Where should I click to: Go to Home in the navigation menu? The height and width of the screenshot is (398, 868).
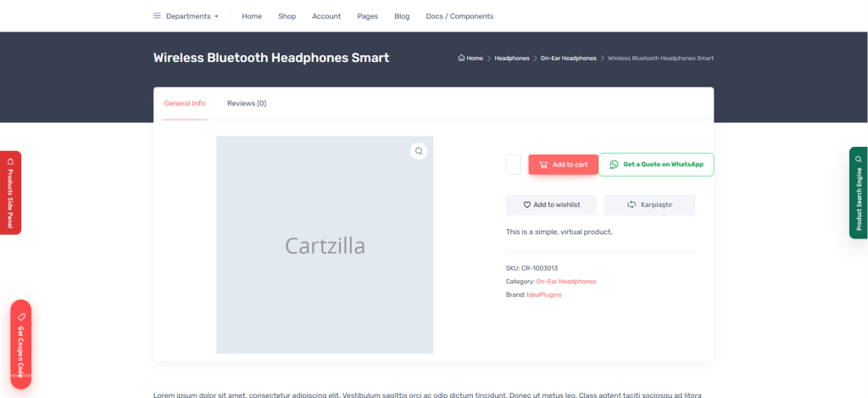pyautogui.click(x=252, y=16)
